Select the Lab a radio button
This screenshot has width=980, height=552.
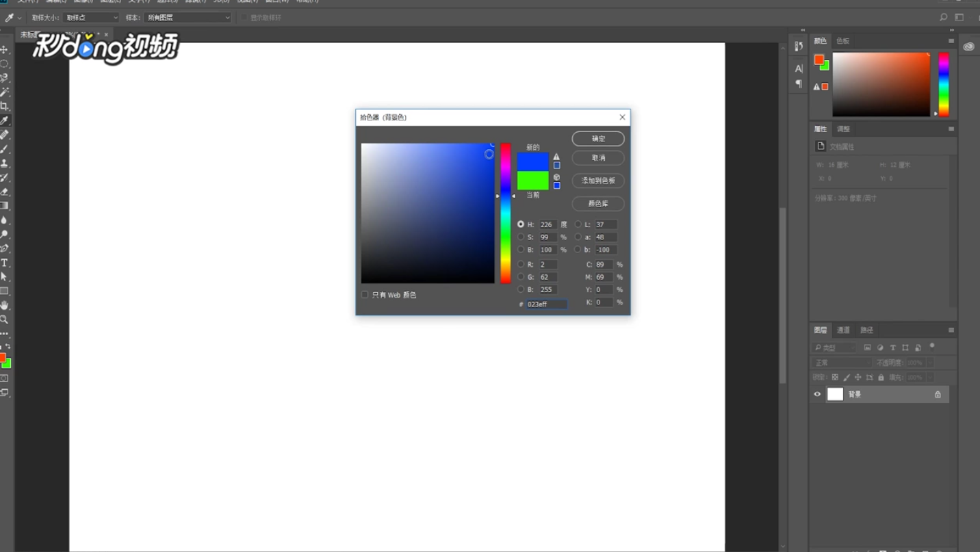578,237
